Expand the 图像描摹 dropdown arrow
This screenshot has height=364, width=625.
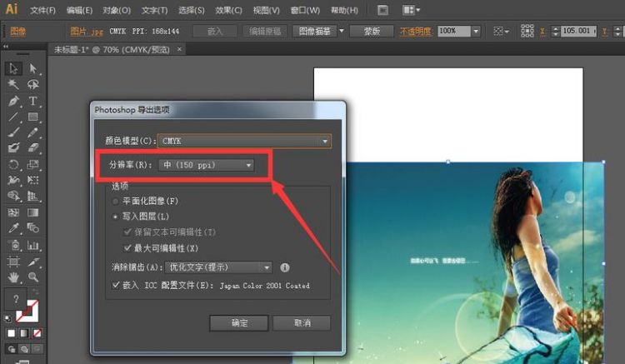tap(342, 31)
